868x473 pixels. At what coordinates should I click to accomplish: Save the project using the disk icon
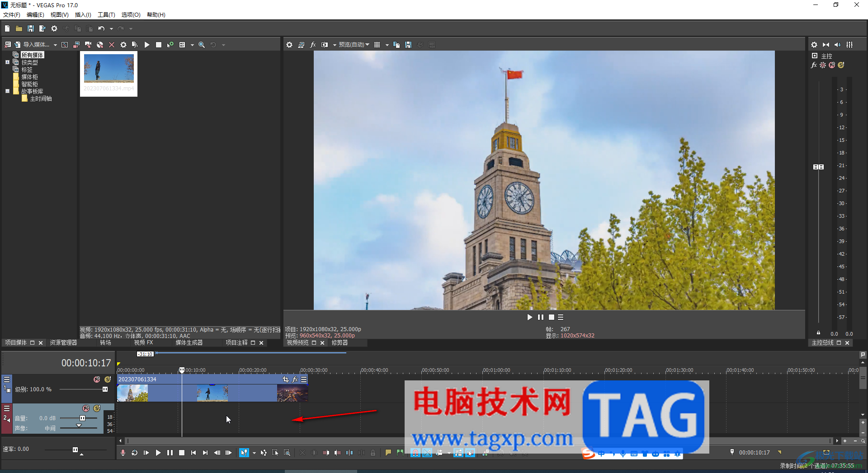[31, 28]
